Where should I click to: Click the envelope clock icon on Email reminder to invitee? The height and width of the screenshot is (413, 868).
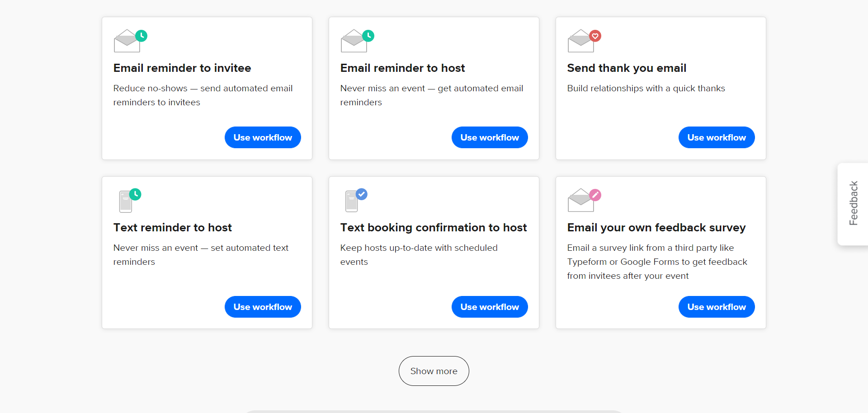[x=130, y=41]
